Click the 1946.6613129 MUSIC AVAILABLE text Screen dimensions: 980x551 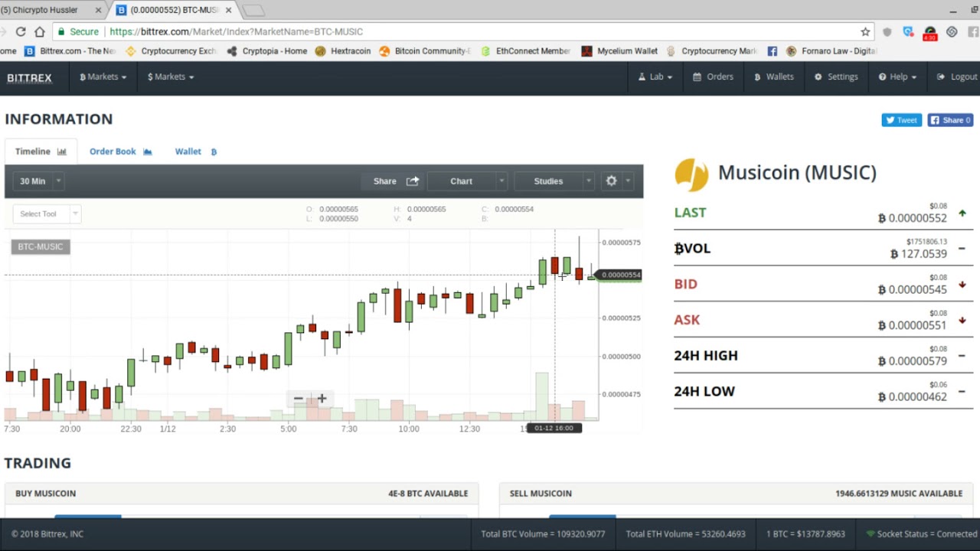(899, 494)
